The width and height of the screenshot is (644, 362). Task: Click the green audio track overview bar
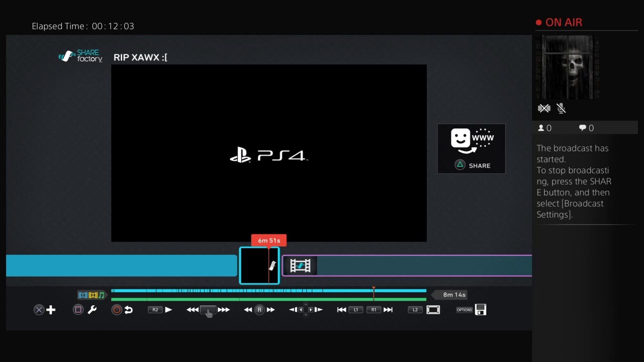tap(269, 299)
